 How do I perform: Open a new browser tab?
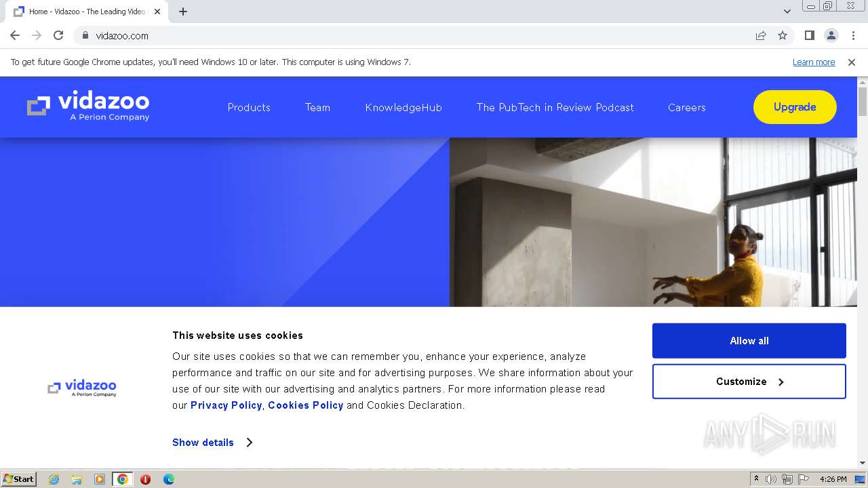(183, 12)
